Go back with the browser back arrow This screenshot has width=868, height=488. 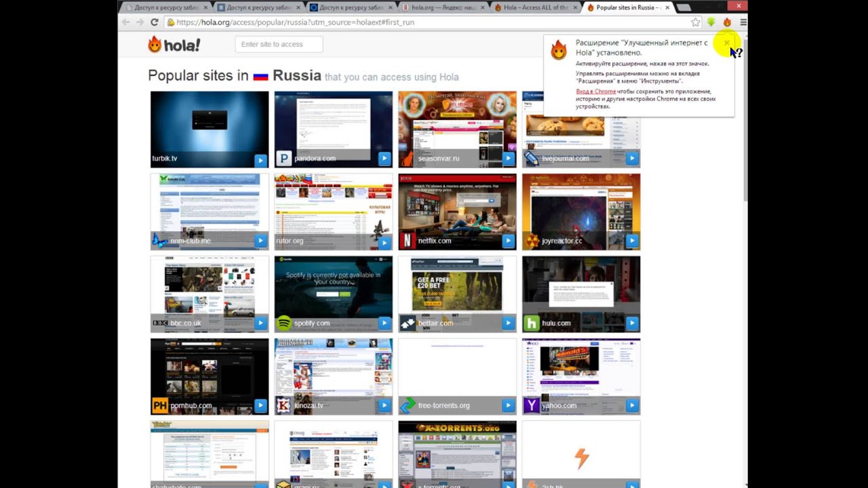(x=126, y=22)
